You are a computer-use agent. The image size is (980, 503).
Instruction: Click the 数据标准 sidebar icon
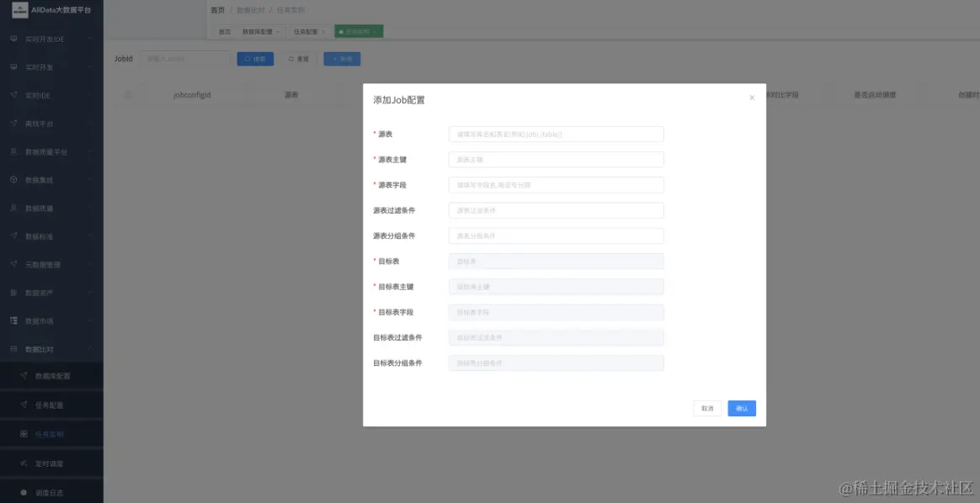tap(13, 236)
